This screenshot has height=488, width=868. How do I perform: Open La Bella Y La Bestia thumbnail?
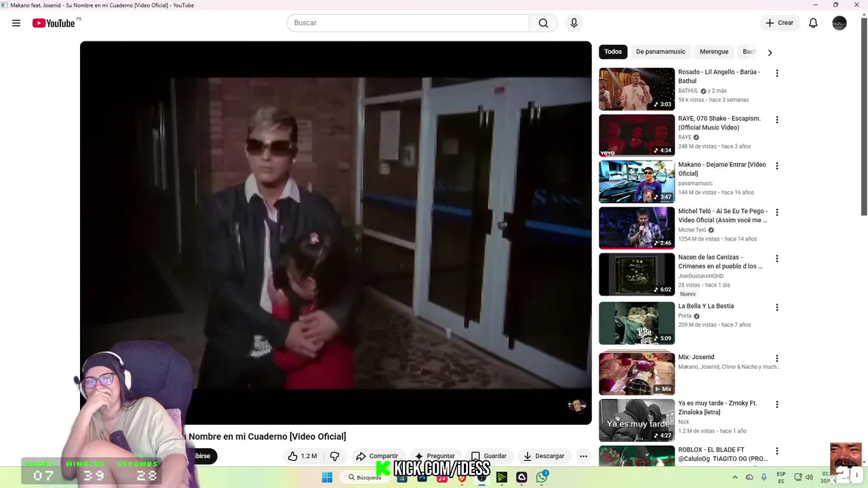click(637, 323)
